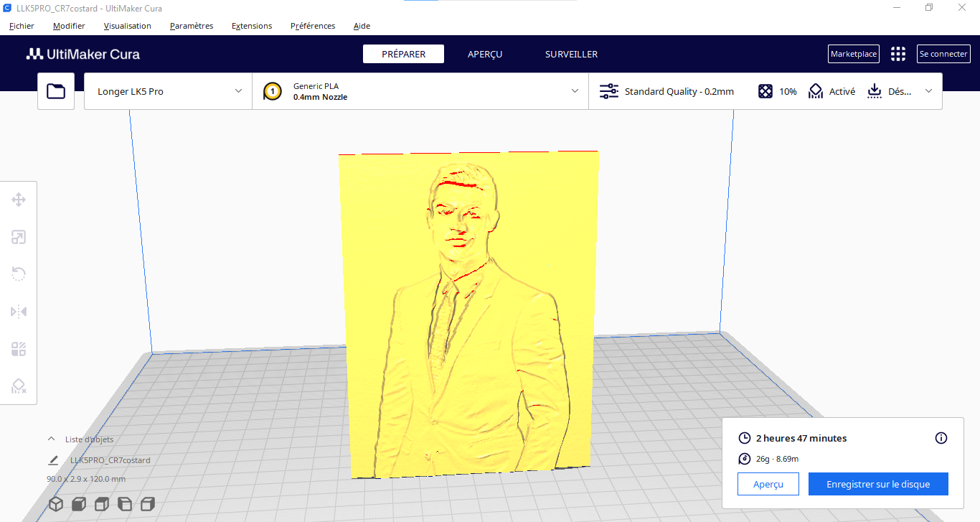The image size is (980, 522).
Task: Expand the Generic PLA material dropdown
Action: (420, 91)
